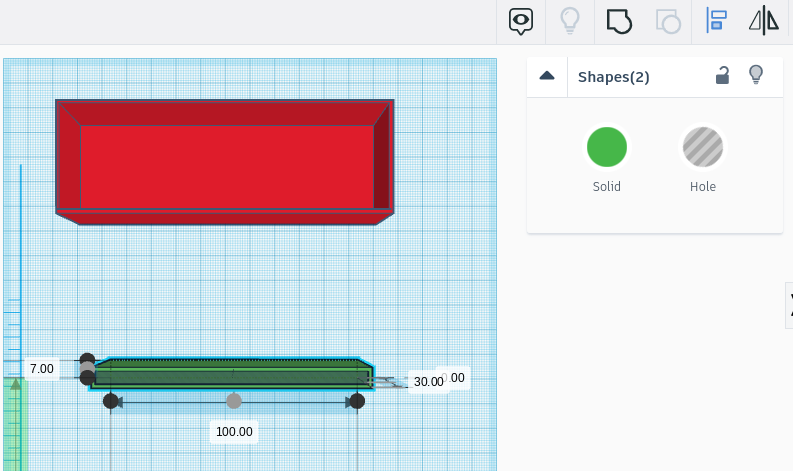Click the Shapes(2) panel title

(x=613, y=77)
